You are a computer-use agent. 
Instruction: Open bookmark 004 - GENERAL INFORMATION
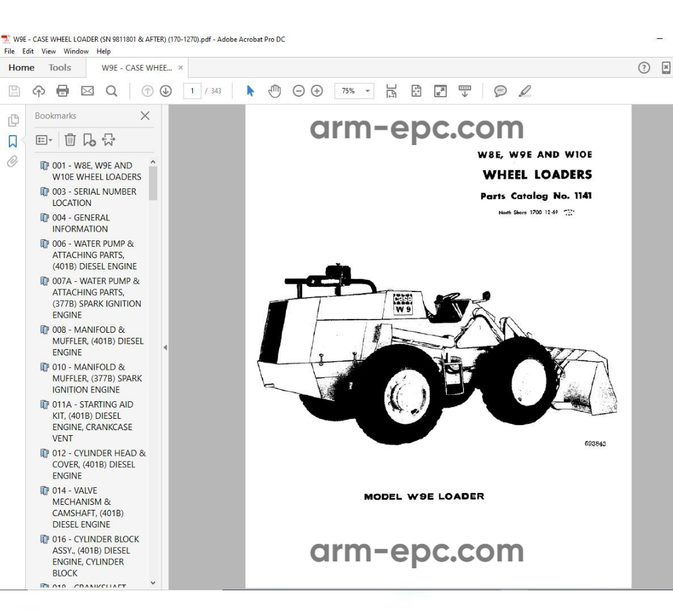point(80,224)
